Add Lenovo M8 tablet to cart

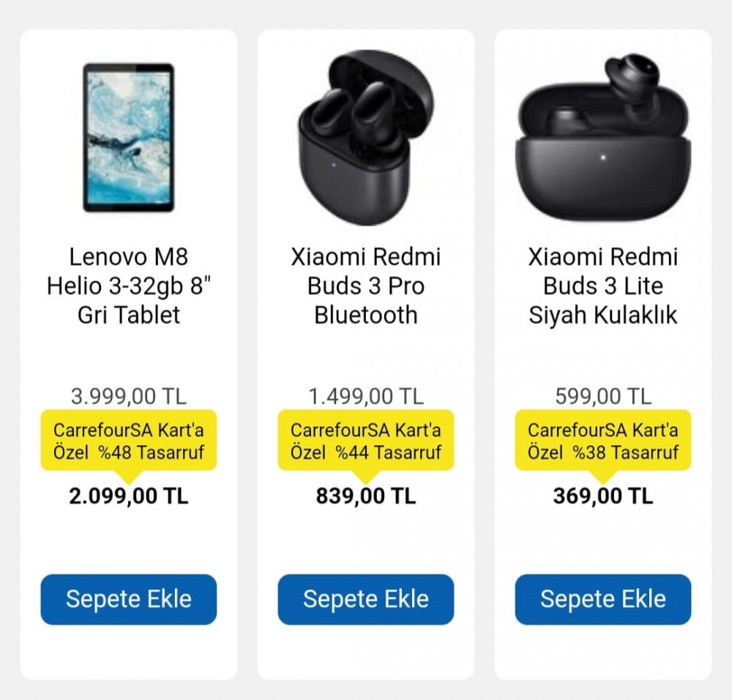click(129, 599)
